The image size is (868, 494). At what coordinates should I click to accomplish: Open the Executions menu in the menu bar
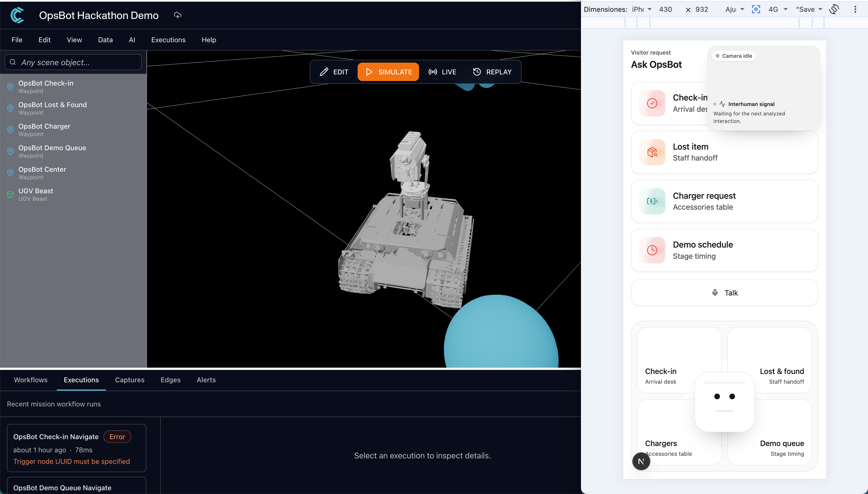168,40
